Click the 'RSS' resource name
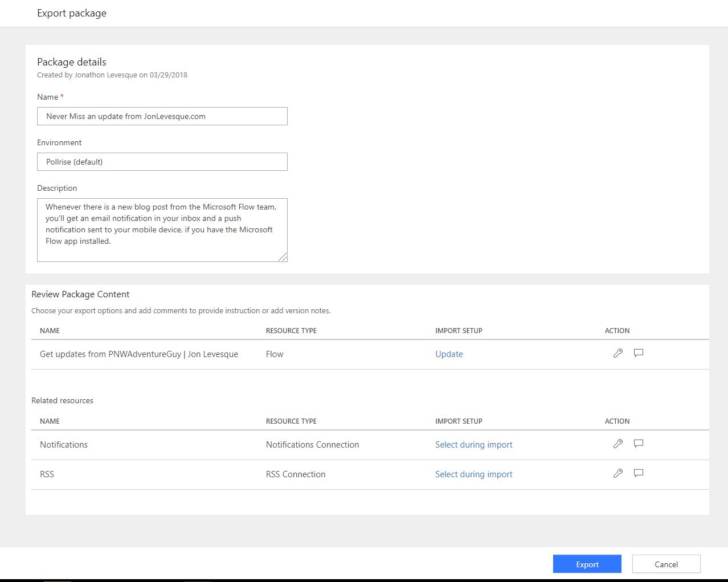This screenshot has width=728, height=582. tap(47, 474)
